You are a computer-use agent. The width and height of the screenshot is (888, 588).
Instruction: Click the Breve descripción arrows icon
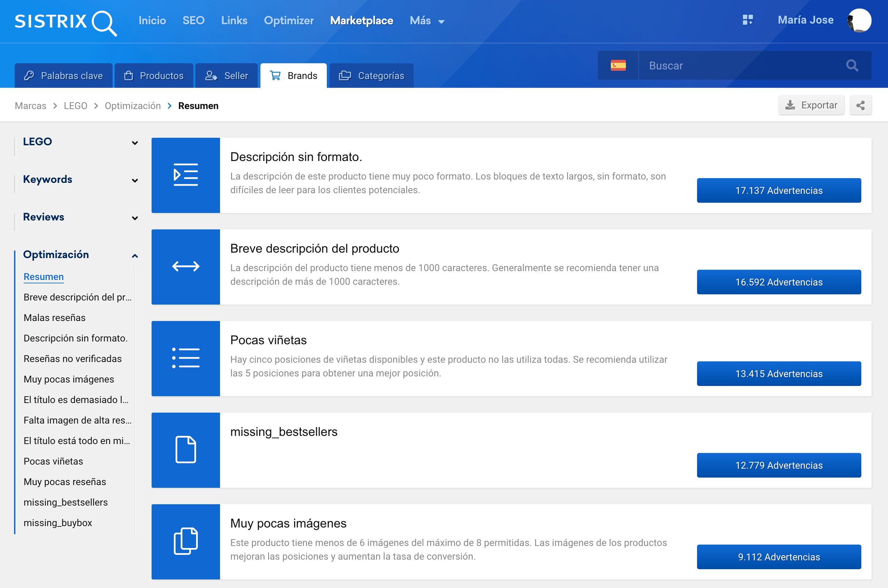click(185, 267)
